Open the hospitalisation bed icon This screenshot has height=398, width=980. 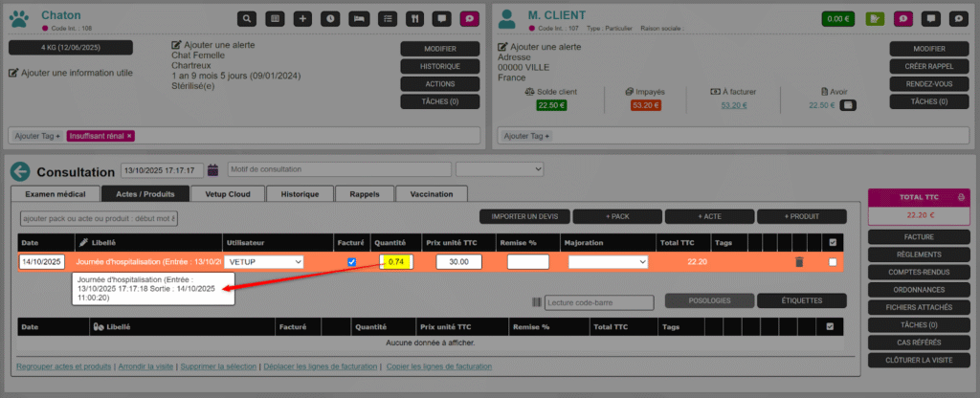click(x=358, y=18)
